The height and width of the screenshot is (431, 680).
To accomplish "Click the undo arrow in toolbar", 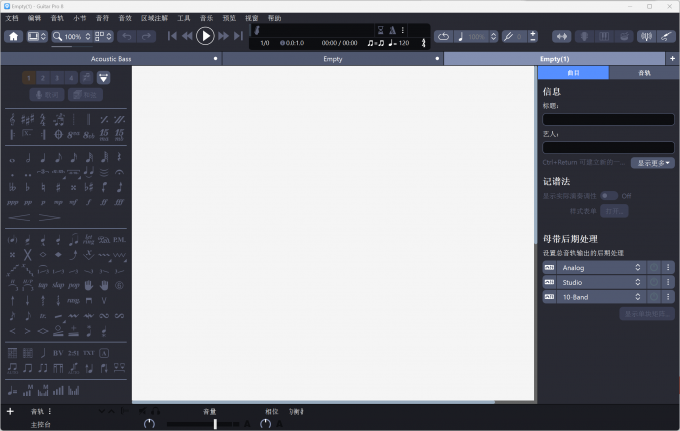I will pos(126,36).
